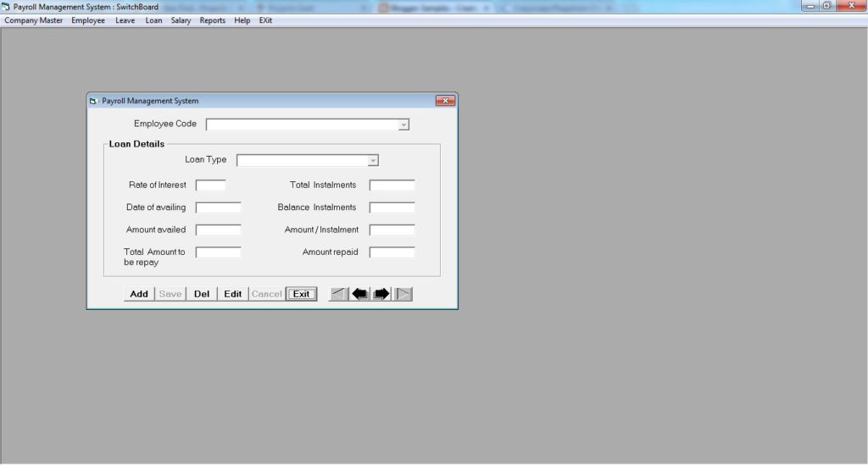Go to next record with right arrow
868x465 pixels.
381,294
